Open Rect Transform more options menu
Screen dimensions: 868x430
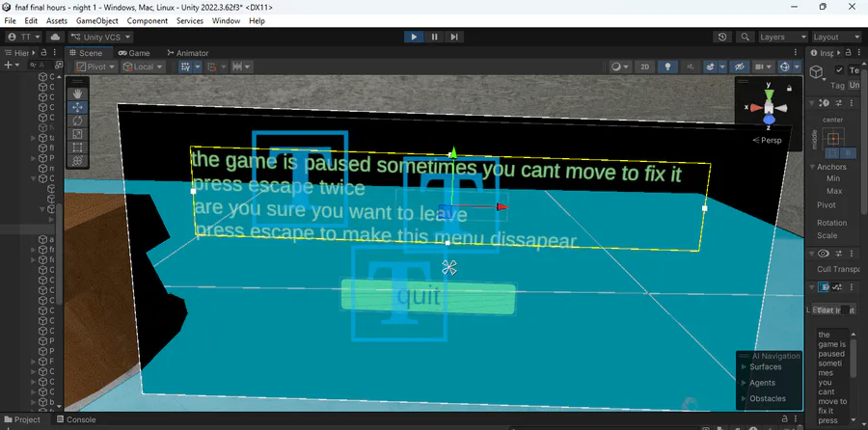pyautogui.click(x=850, y=103)
